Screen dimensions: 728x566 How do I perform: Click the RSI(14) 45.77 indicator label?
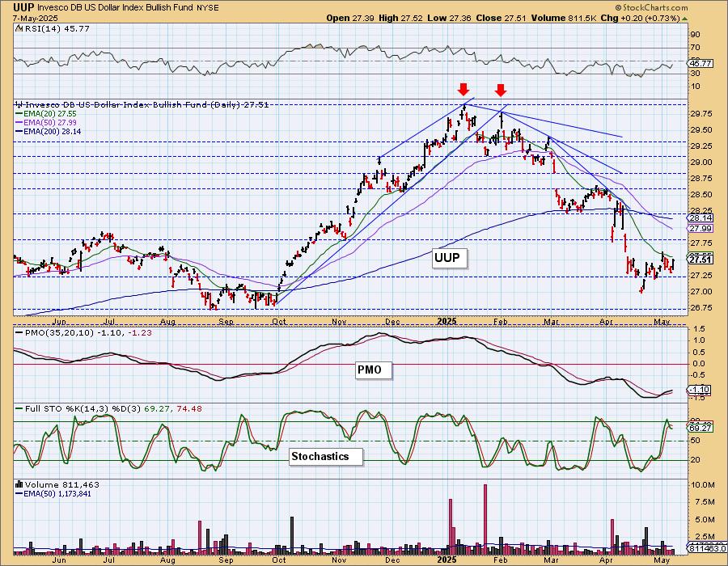pyautogui.click(x=56, y=28)
